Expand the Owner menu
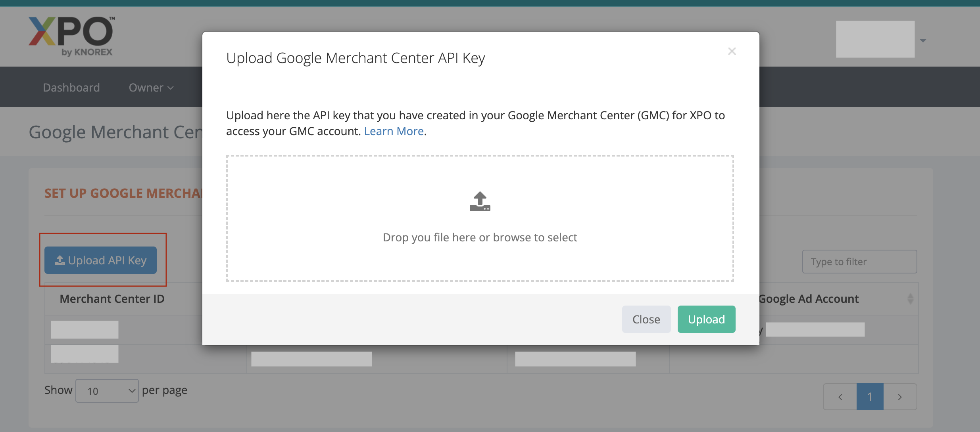Viewport: 980px width, 432px height. coord(151,88)
